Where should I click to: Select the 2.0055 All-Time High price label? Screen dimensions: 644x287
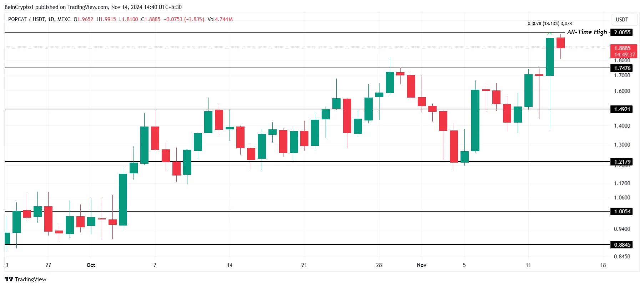click(622, 32)
